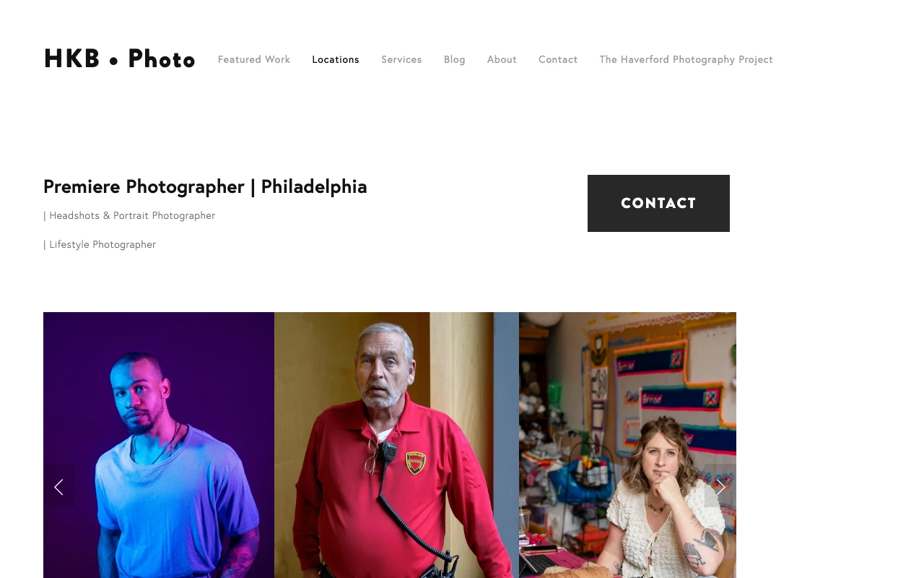Click the Lifestyle Photographer text line
Viewport: 924px width, 578px height.
[x=103, y=244]
